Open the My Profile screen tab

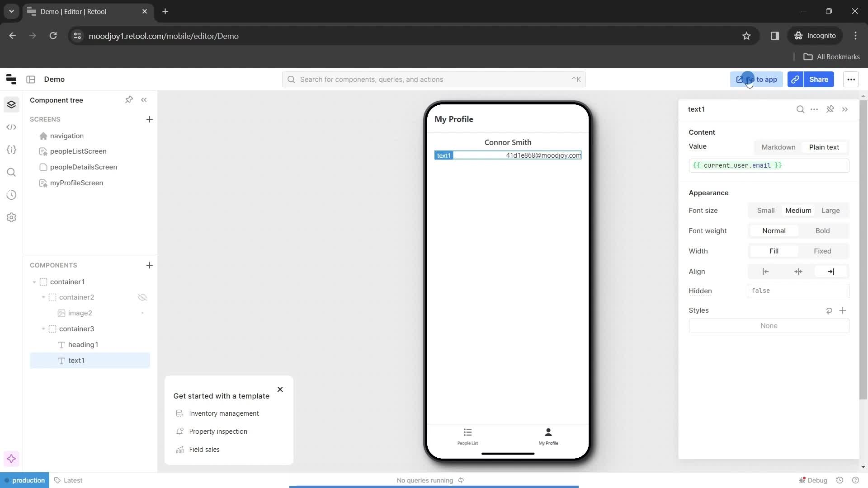pyautogui.click(x=548, y=436)
